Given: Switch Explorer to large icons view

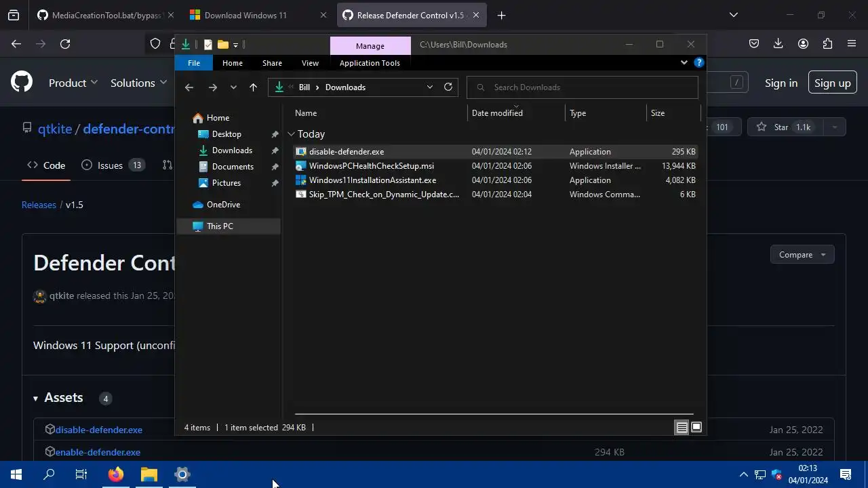Looking at the screenshot, I should tap(696, 427).
